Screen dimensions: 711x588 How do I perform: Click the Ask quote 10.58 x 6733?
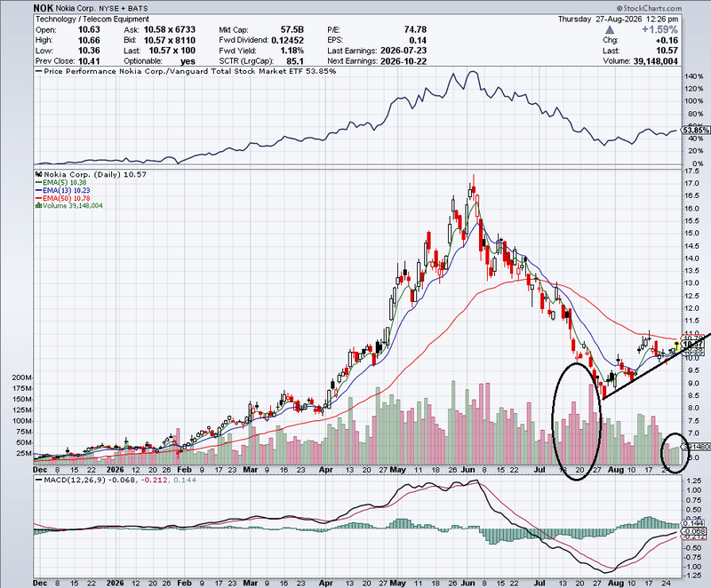170,29
